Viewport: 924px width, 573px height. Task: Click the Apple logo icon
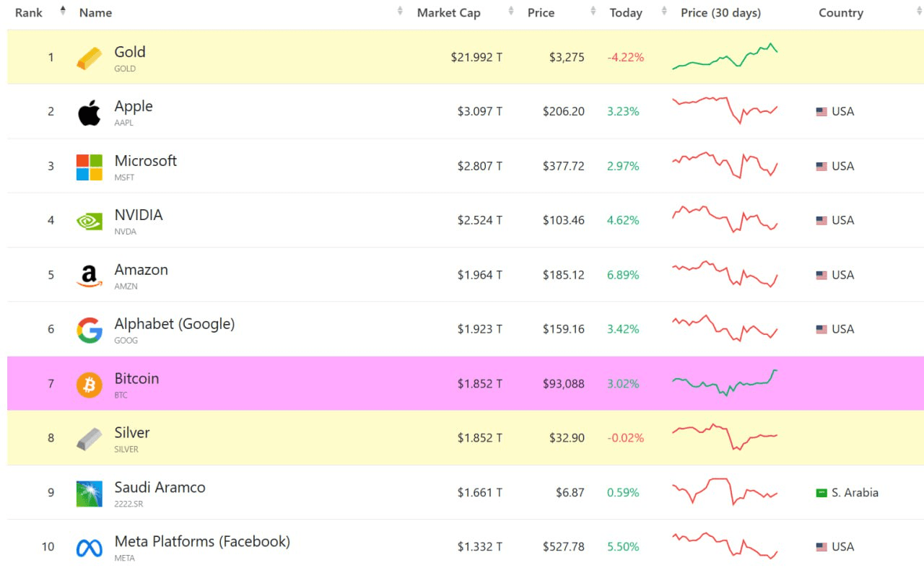(90, 113)
